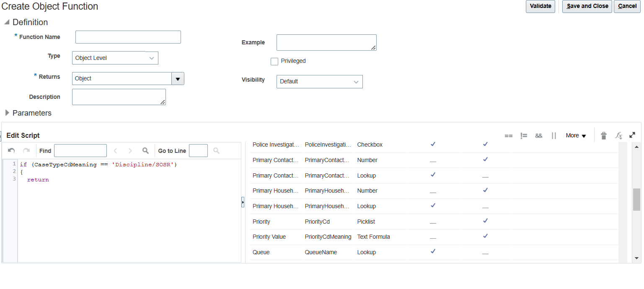The height and width of the screenshot is (289, 644).
Task: Open the fx function palette icon
Action: pos(619,135)
